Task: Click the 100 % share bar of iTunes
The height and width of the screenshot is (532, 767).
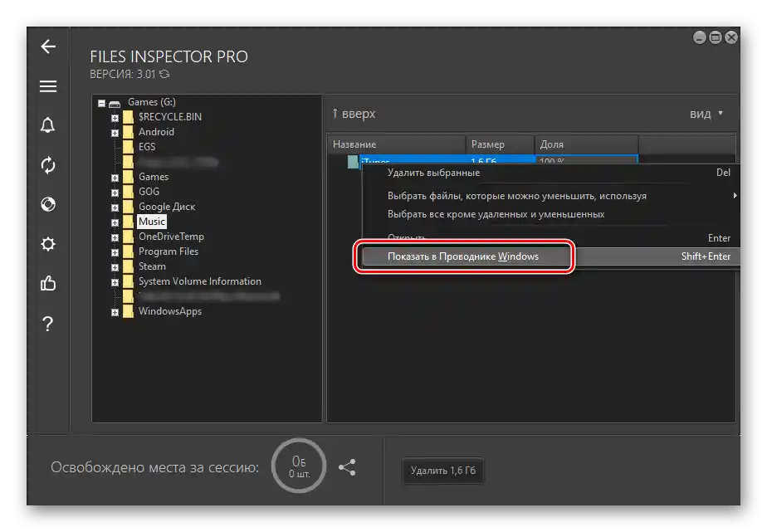Action: [x=587, y=161]
